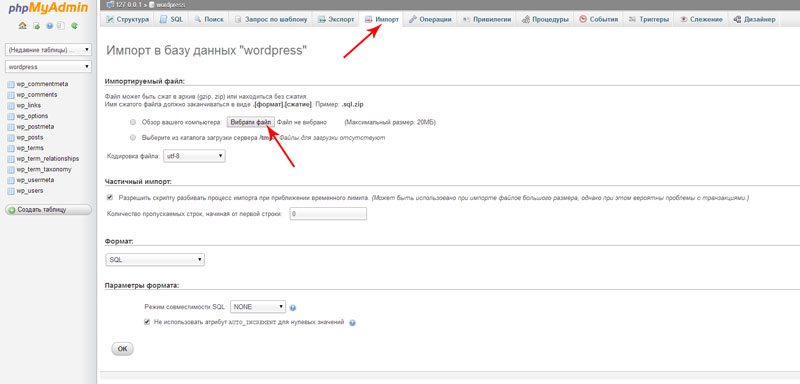Click table icon beside wp_term_taxonomy
Image resolution: width=800 pixels, height=384 pixels.
[x=11, y=170]
